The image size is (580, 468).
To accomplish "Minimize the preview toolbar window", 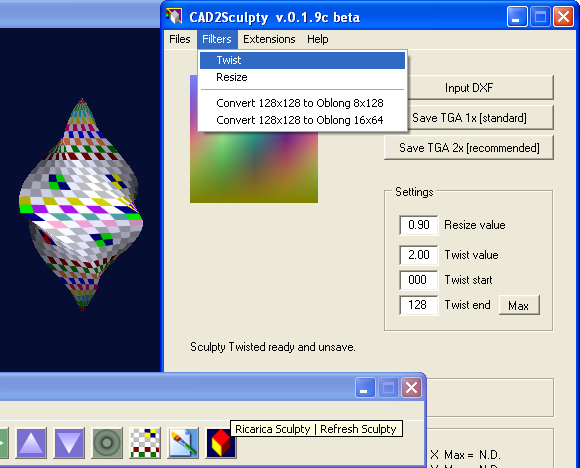I will point(365,387).
